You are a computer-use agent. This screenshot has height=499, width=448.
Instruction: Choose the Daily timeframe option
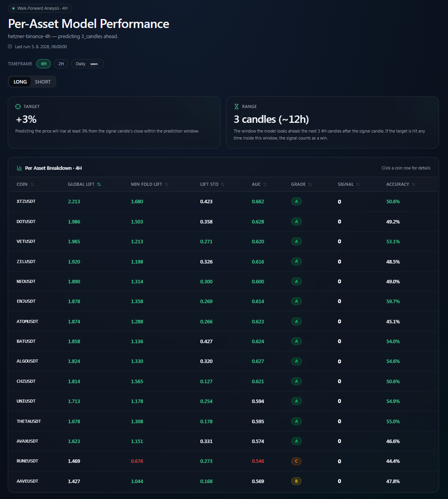click(87, 64)
